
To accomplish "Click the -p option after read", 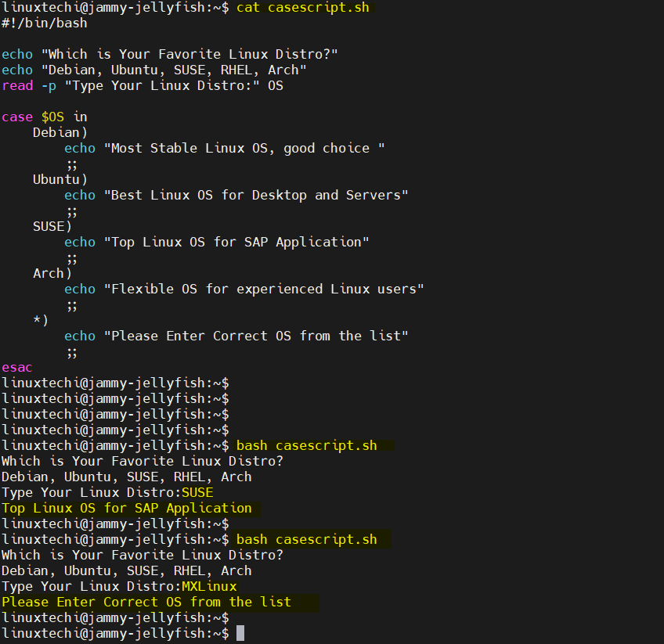I will pyautogui.click(x=49, y=85).
